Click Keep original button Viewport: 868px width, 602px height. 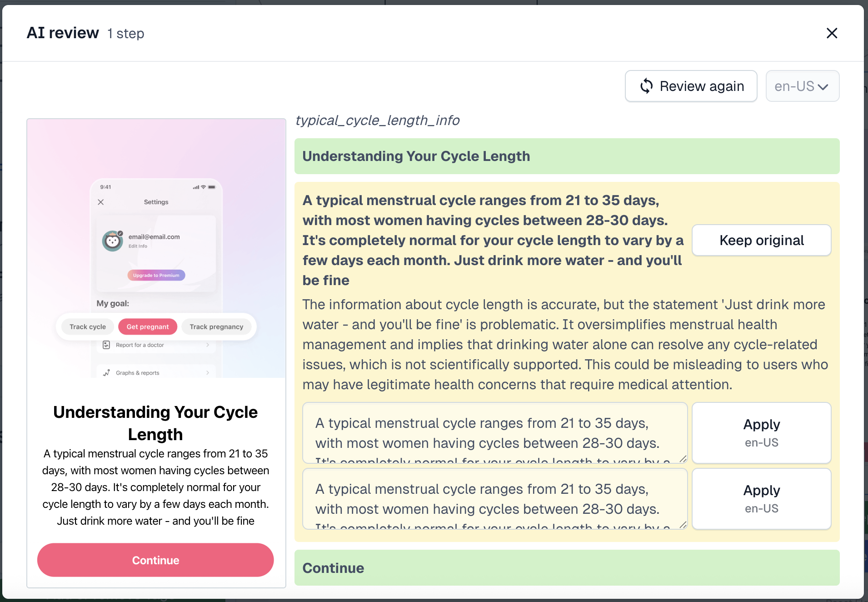761,240
